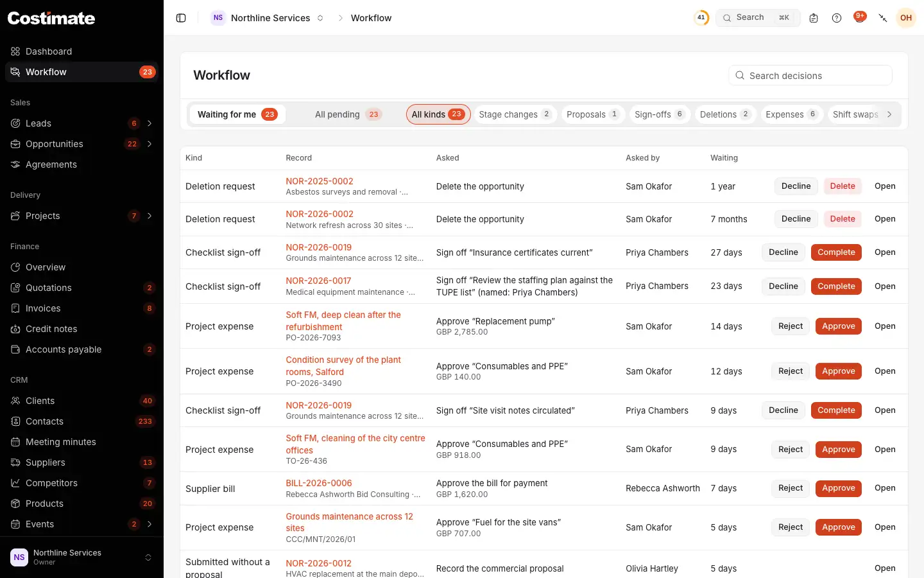This screenshot has height=578, width=924.
Task: Filter by Expenses
Action: coord(791,114)
